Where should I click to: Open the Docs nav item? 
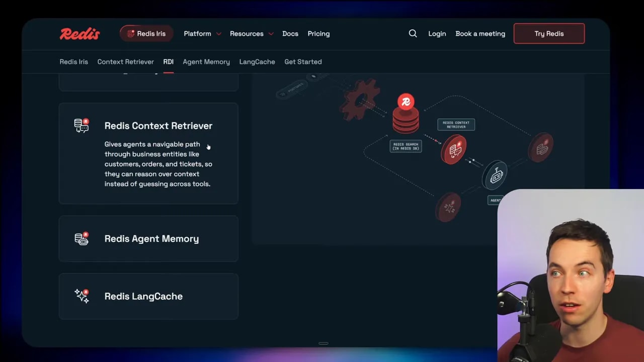coord(290,34)
